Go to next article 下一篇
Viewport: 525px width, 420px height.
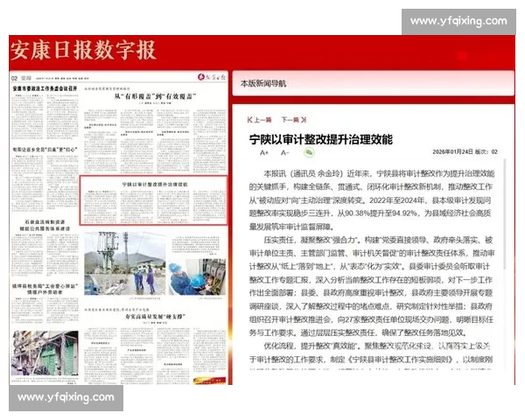pos(294,120)
